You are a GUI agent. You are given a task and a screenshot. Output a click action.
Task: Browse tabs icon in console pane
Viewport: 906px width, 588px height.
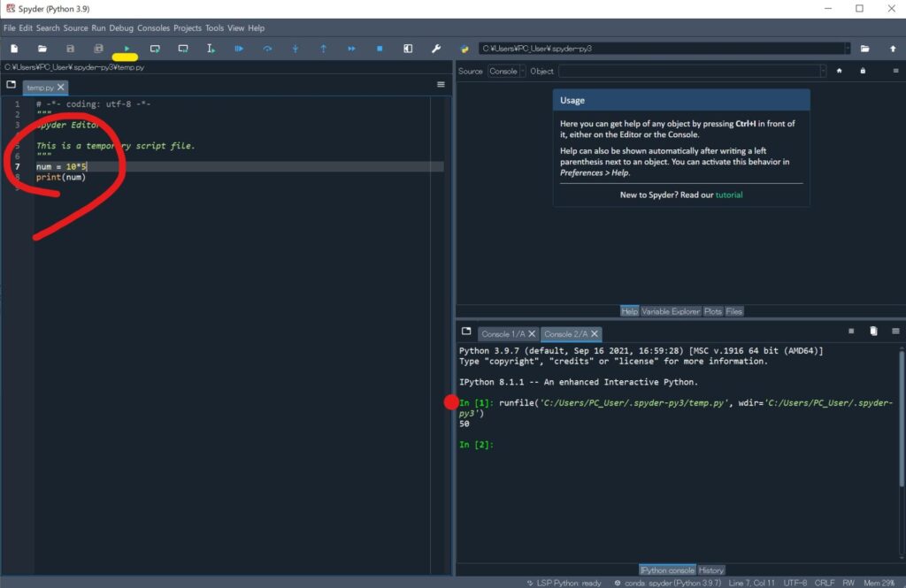[466, 331]
